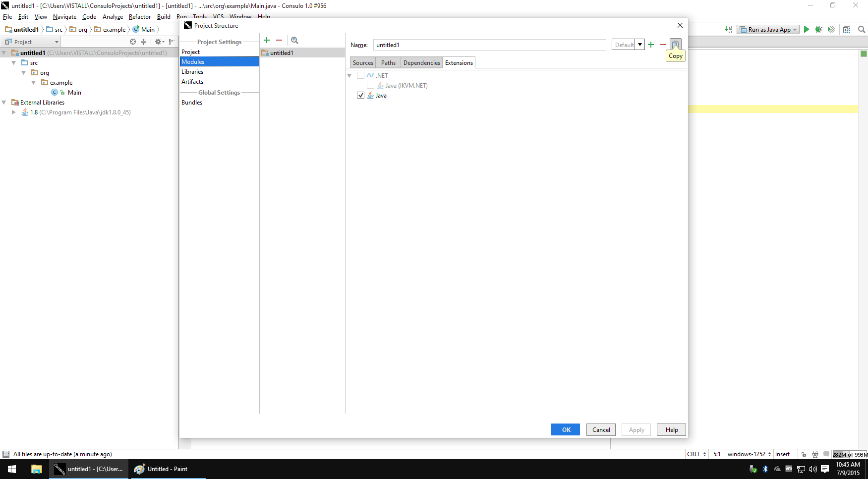The image size is (868, 479).
Task: Open Untitled - Paint from the taskbar
Action: (x=168, y=469)
